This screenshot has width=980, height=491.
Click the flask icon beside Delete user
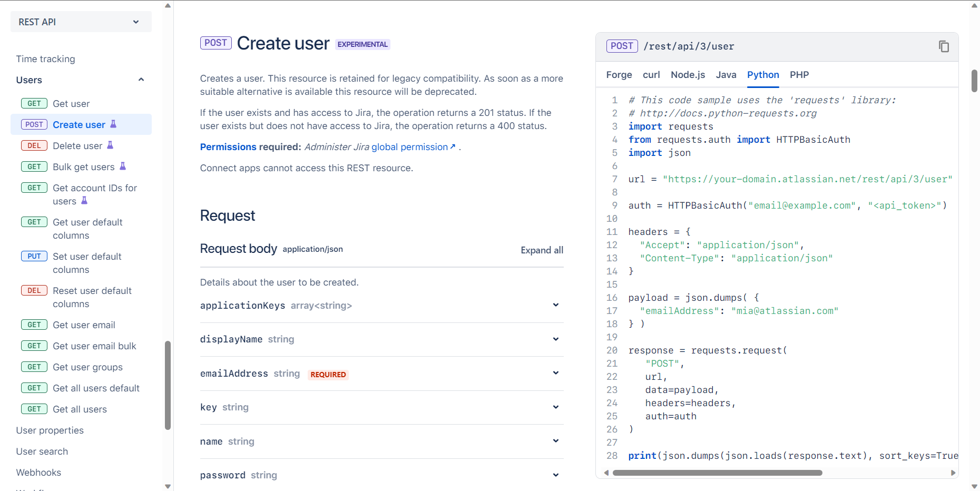pyautogui.click(x=110, y=145)
